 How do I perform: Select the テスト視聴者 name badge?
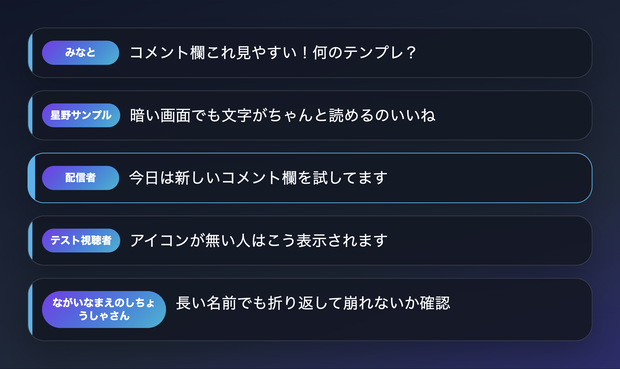click(x=81, y=240)
